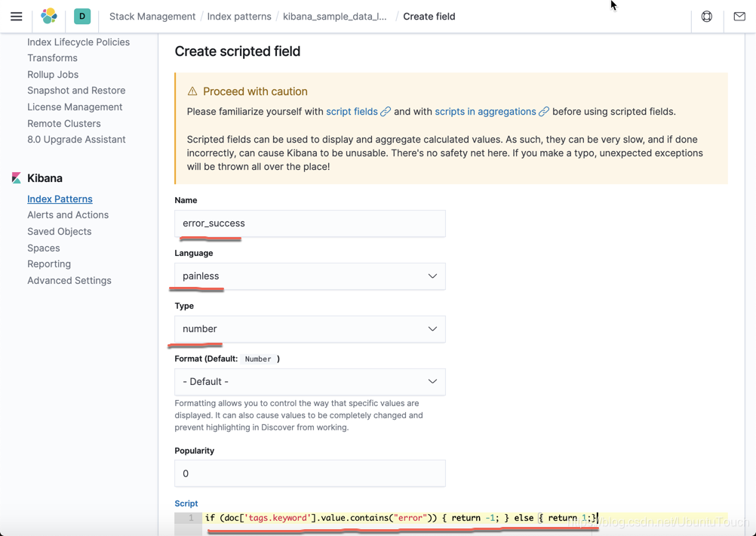Open Spaces settings
This screenshot has height=536, width=756.
[44, 248]
